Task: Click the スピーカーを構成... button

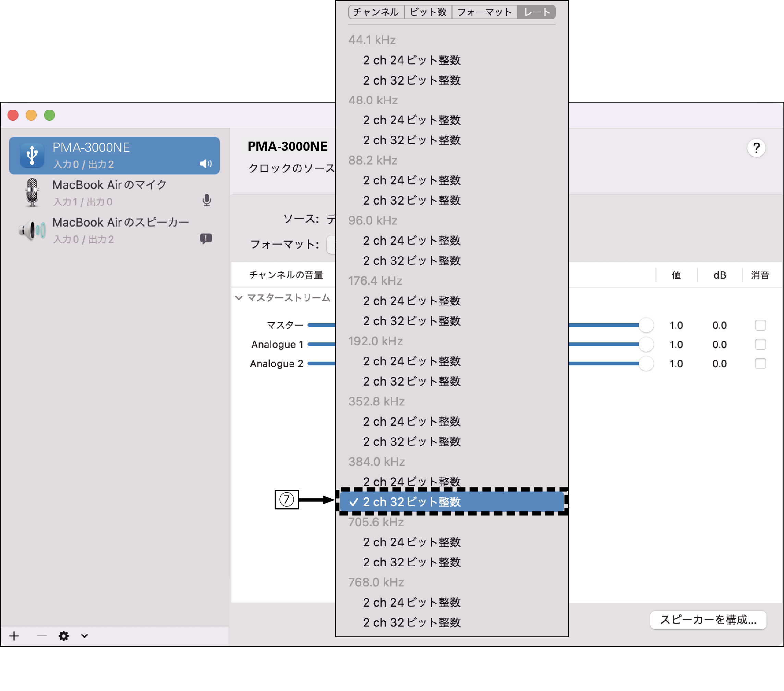Action: tap(708, 620)
